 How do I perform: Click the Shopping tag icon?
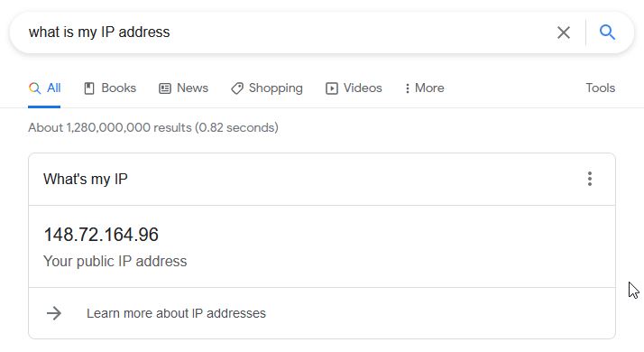click(237, 88)
